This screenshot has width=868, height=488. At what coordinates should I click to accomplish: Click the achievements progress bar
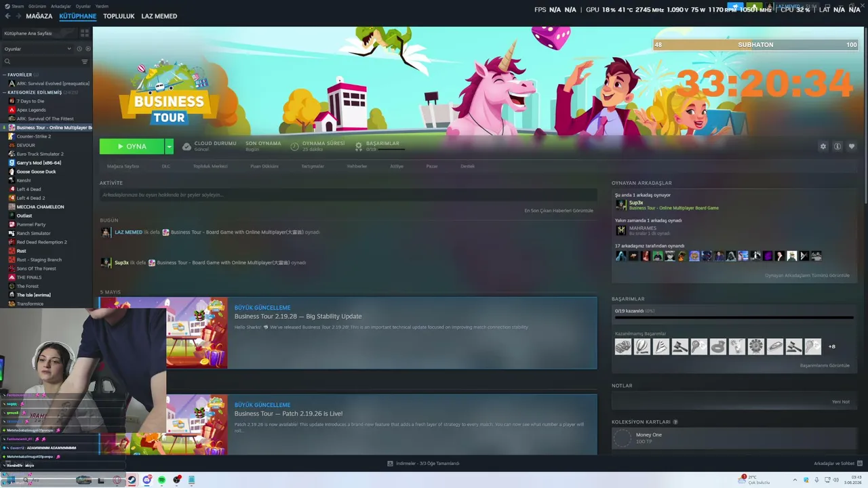(x=734, y=317)
